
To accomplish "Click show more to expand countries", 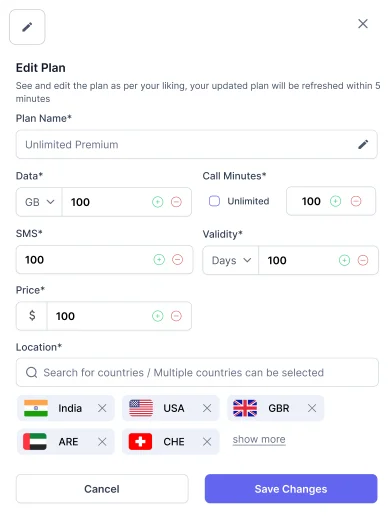I will click(x=259, y=439).
